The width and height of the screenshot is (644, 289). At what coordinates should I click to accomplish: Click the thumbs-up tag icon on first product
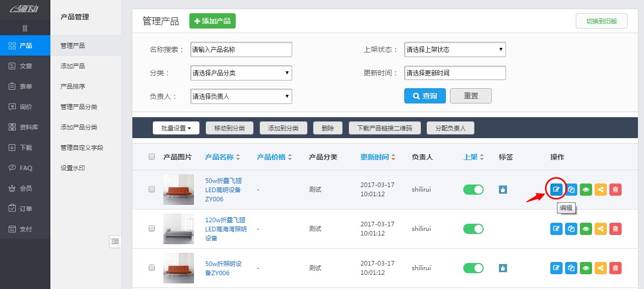click(x=503, y=190)
